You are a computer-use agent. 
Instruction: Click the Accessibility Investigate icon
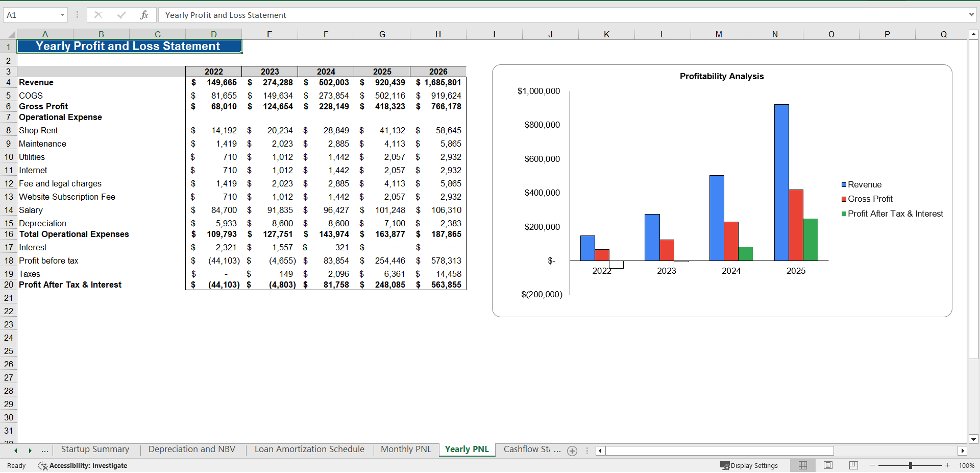coord(43,465)
